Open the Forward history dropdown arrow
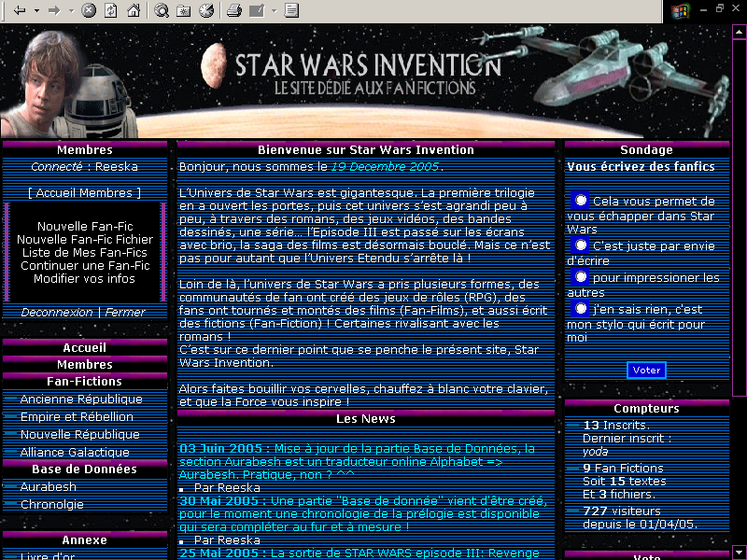Viewport: 747px width, 560px height. click(x=72, y=10)
